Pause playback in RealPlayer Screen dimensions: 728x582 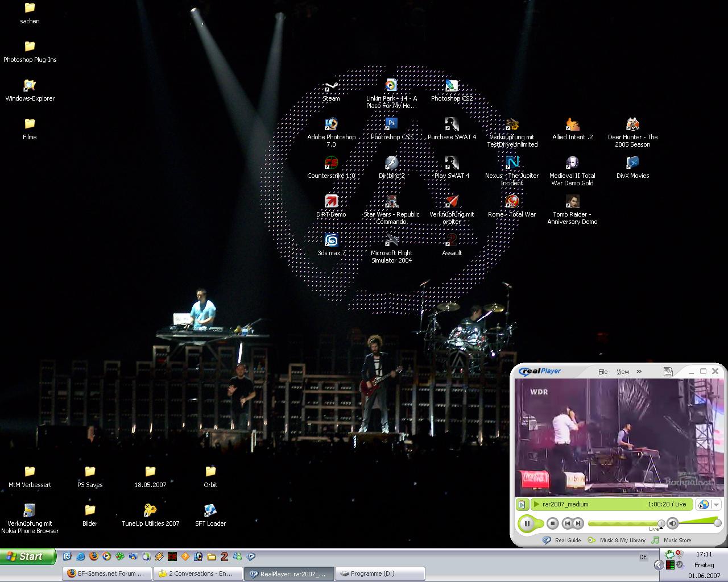coord(527,523)
